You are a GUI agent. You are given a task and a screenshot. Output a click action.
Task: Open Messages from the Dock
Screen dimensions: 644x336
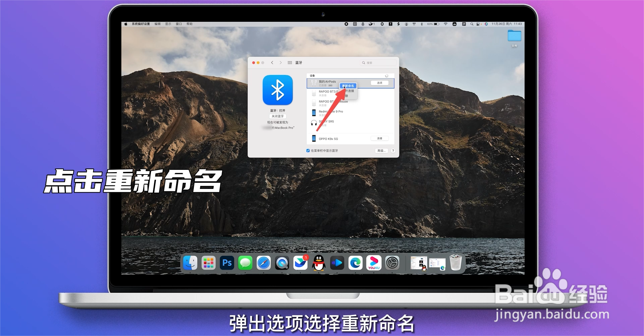(245, 263)
